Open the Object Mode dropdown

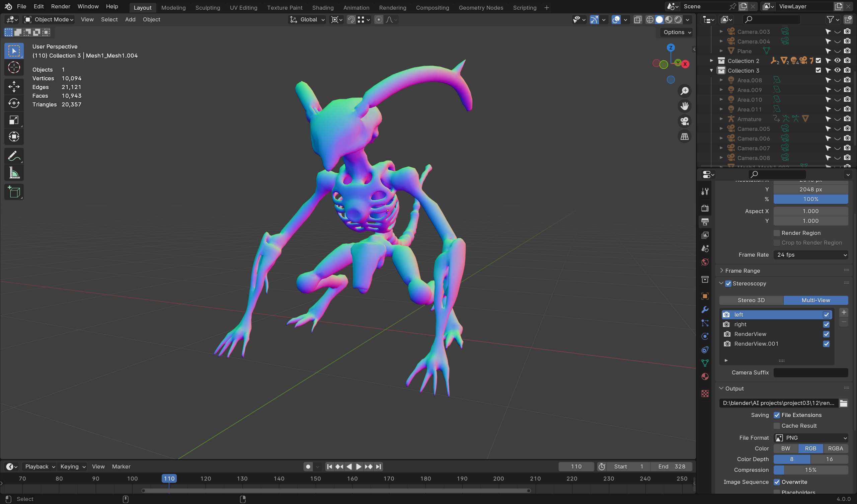(49, 20)
